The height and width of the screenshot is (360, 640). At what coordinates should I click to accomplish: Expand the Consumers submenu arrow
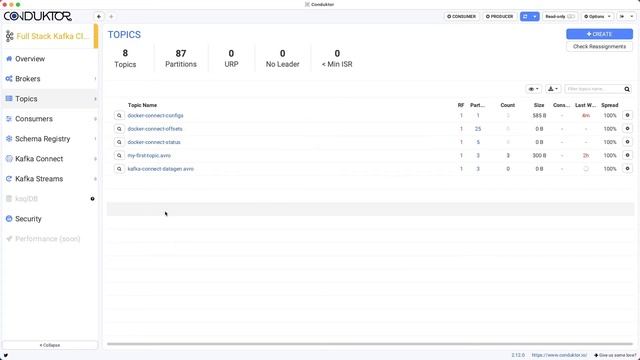pyautogui.click(x=95, y=119)
